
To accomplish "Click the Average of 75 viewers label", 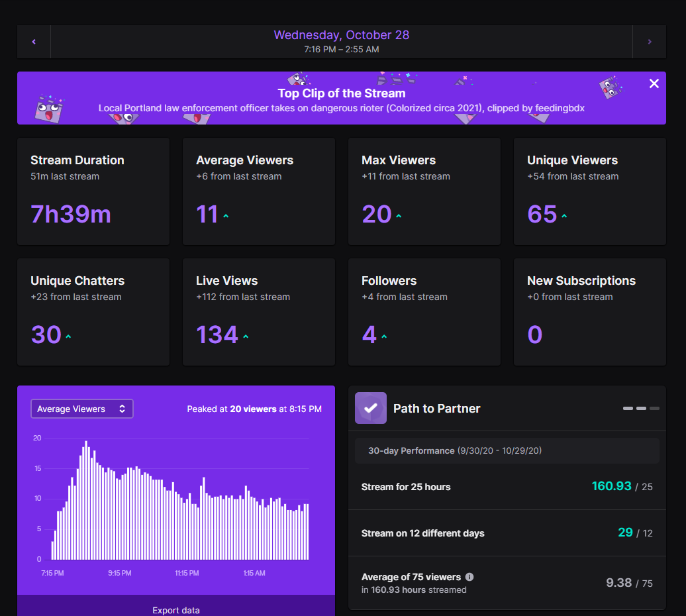I will tap(411, 577).
